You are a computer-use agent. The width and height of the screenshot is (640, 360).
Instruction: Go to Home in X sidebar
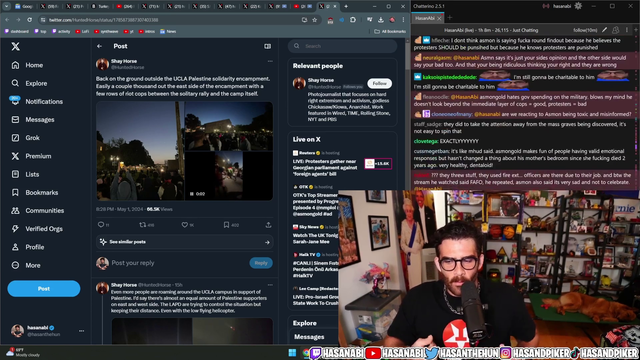(27, 65)
